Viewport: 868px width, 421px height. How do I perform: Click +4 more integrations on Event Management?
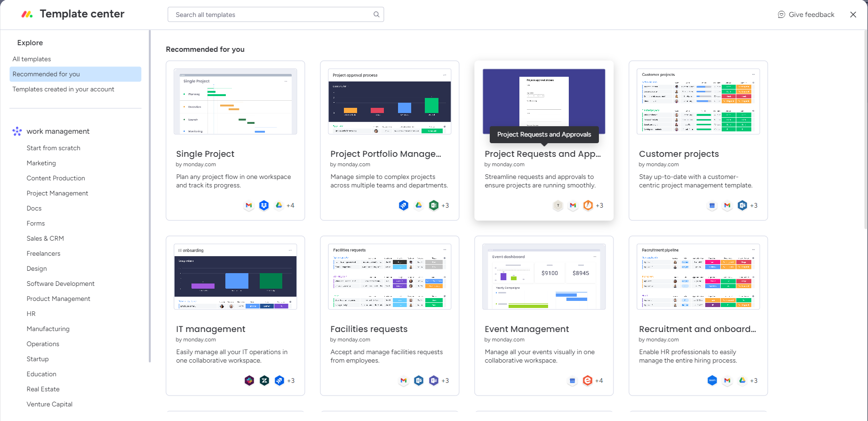click(599, 381)
